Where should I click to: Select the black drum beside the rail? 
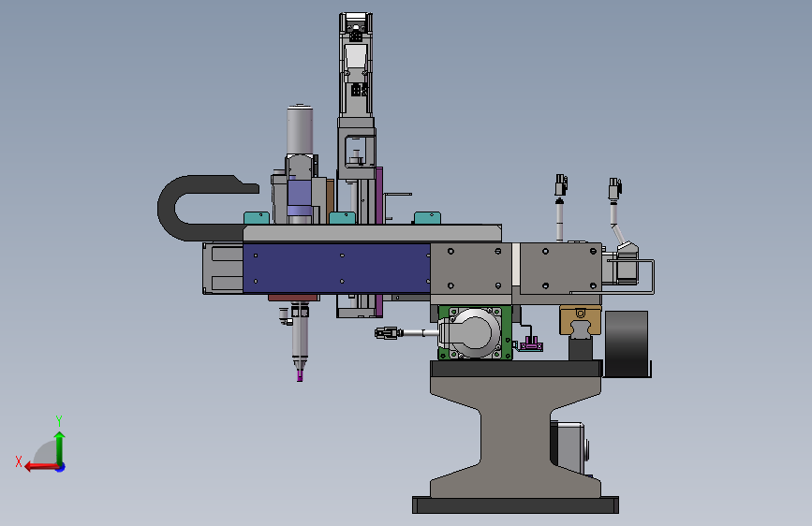pos(626,343)
